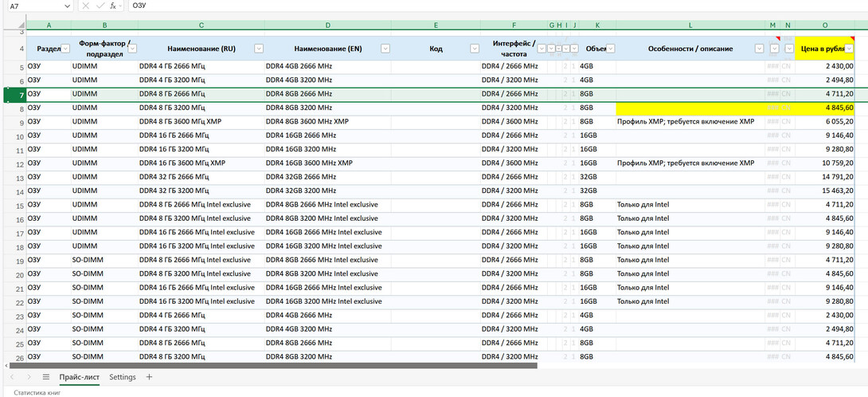Add a new sheet with plus icon
Image resolution: width=868 pixels, height=397 pixels.
149,377
